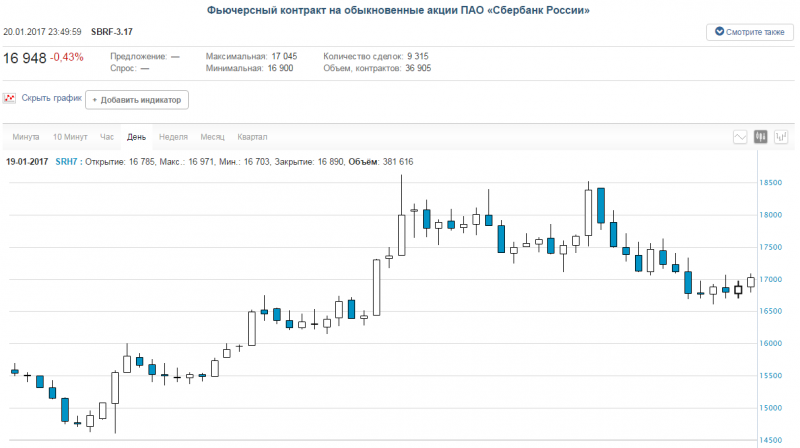800x448 pixels.
Task: Select the 10 Минут timeframe tab
Action: point(70,137)
